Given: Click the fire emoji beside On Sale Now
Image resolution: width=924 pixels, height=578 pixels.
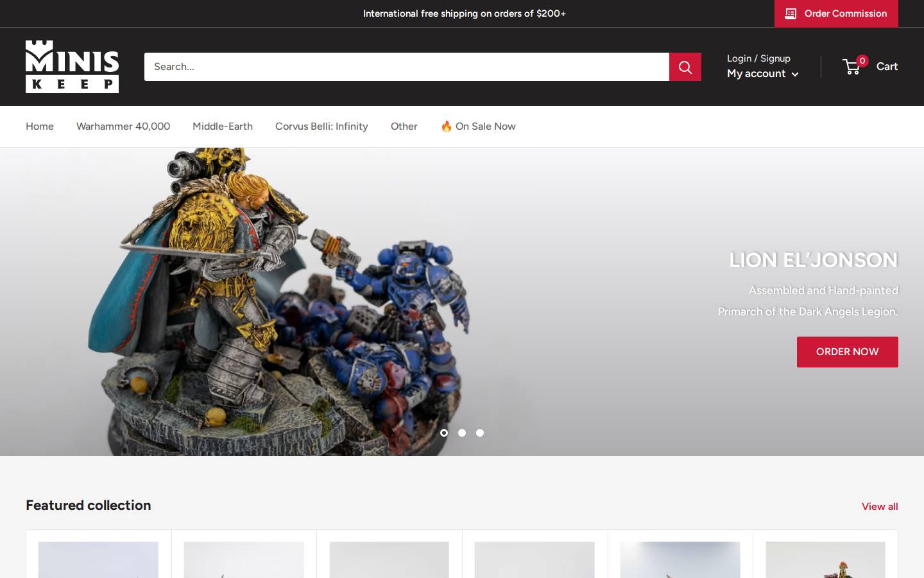Looking at the screenshot, I should (446, 127).
